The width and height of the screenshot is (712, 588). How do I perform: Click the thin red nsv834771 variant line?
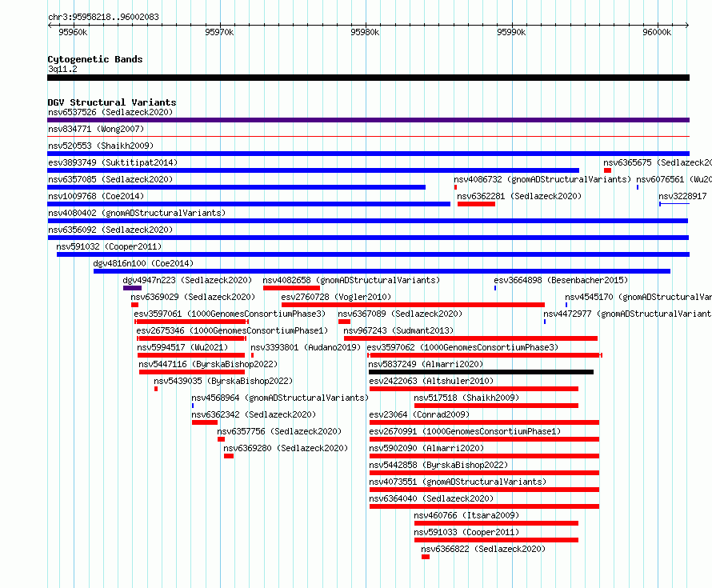click(x=368, y=136)
